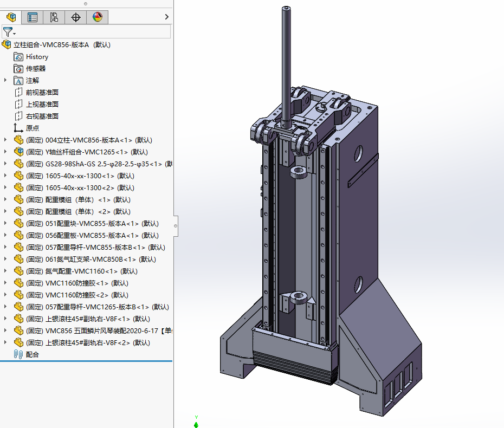Click the panel collapse handle on the divider
This screenshot has width=504, height=428.
tap(176, 226)
